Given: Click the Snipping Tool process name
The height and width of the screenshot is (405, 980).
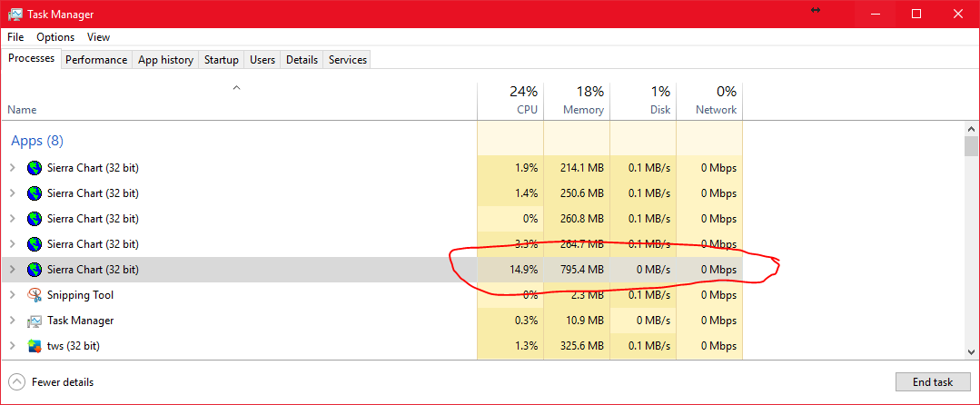Looking at the screenshot, I should click(80, 295).
